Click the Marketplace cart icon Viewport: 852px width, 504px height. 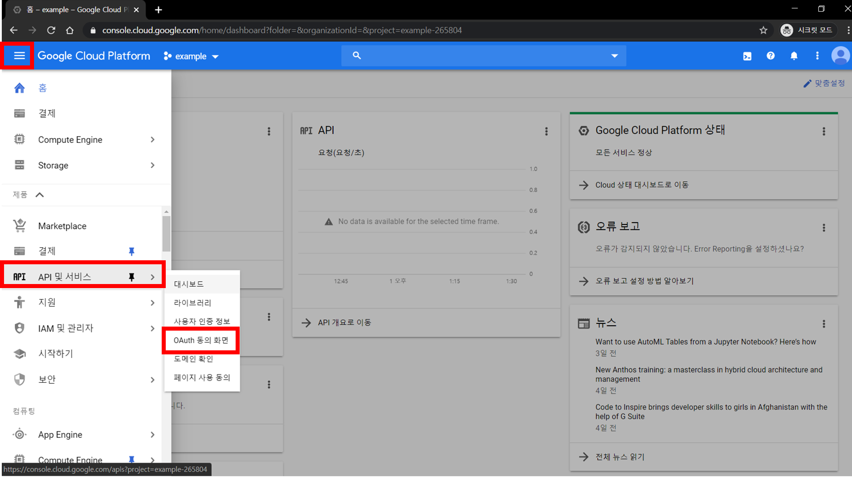(x=19, y=225)
